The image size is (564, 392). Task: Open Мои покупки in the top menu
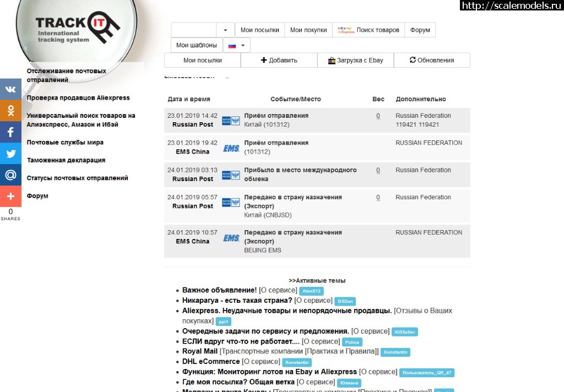(x=308, y=30)
